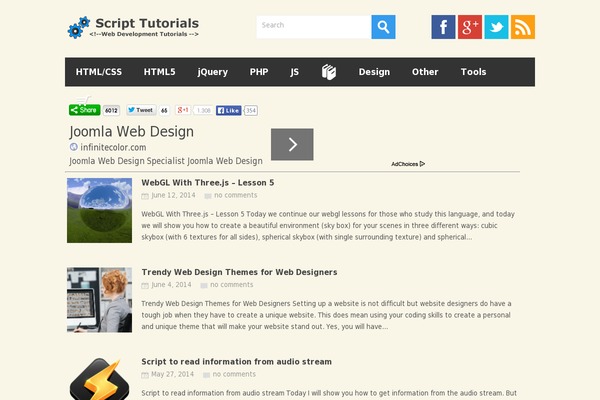
Task: Open the Google Plus social icon
Action: click(x=470, y=27)
